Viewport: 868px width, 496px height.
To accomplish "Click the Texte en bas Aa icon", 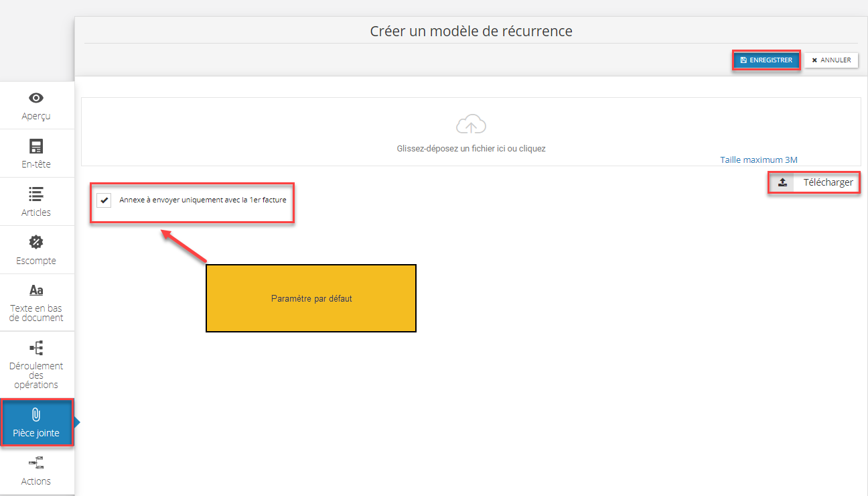I will tap(36, 290).
